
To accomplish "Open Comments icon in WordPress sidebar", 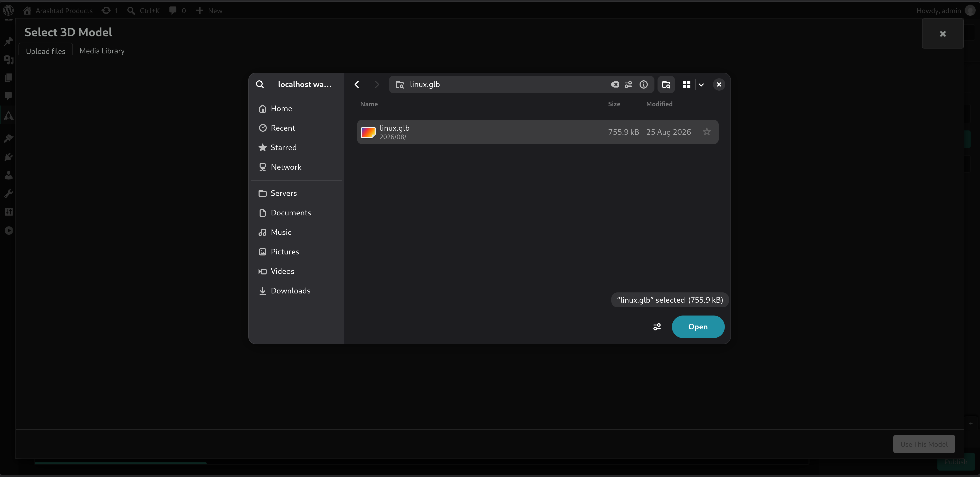I will pyautogui.click(x=8, y=96).
